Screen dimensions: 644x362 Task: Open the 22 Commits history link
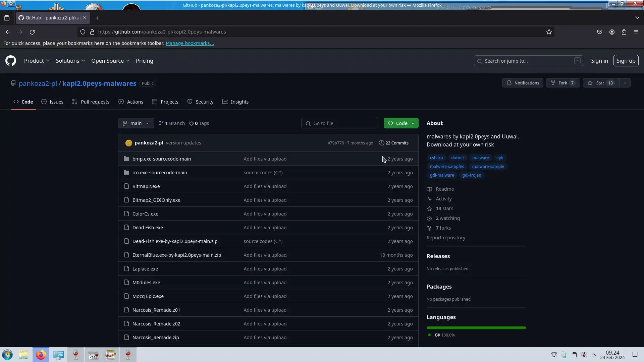click(x=394, y=143)
